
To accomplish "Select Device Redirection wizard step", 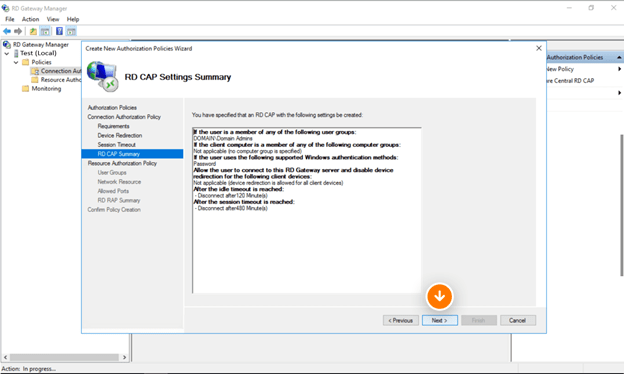I will (x=120, y=135).
